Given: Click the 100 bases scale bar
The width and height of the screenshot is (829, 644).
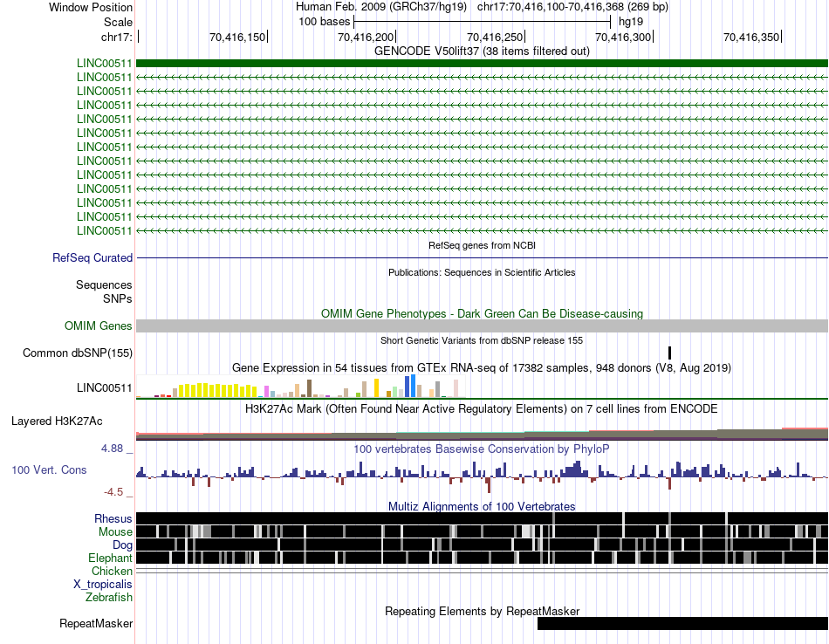Looking at the screenshot, I should point(483,22).
